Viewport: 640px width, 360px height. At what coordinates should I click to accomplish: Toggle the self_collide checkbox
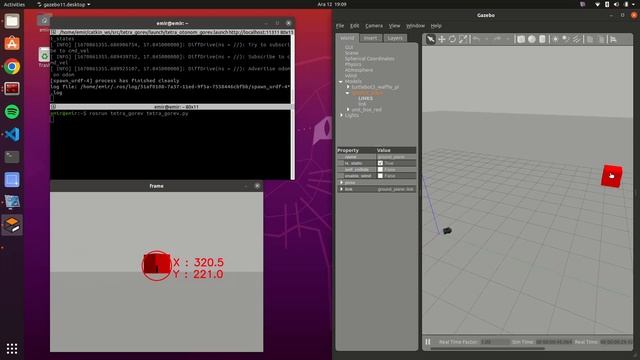(380, 169)
